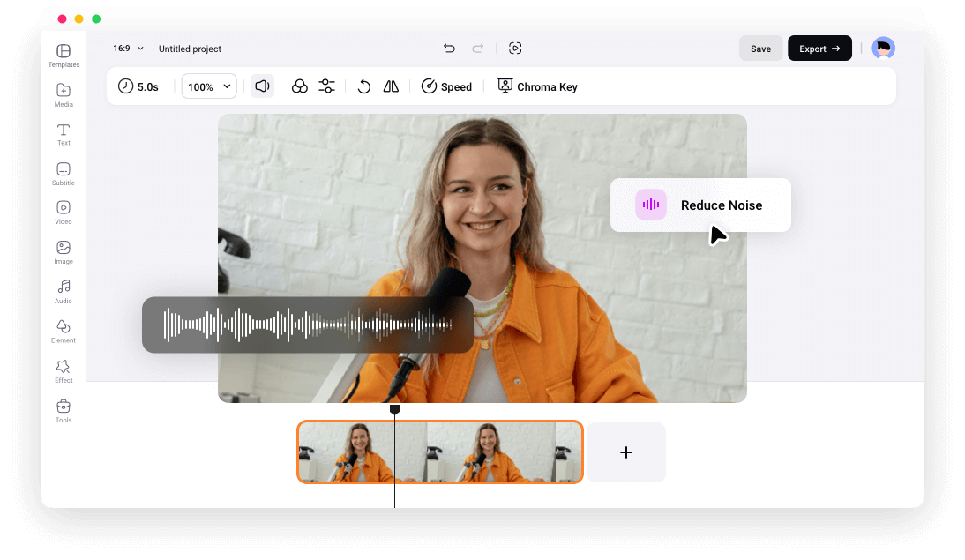Flip the clip horizontally
965x560 pixels.
pos(391,86)
